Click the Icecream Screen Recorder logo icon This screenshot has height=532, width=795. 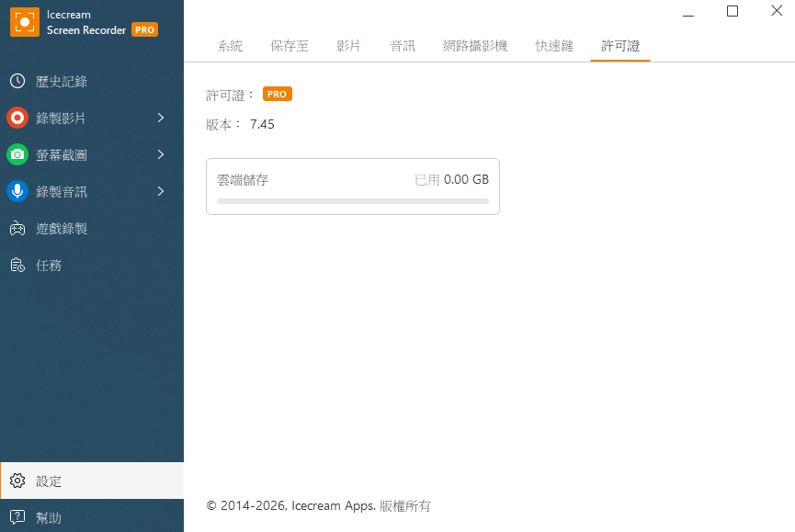tap(25, 22)
